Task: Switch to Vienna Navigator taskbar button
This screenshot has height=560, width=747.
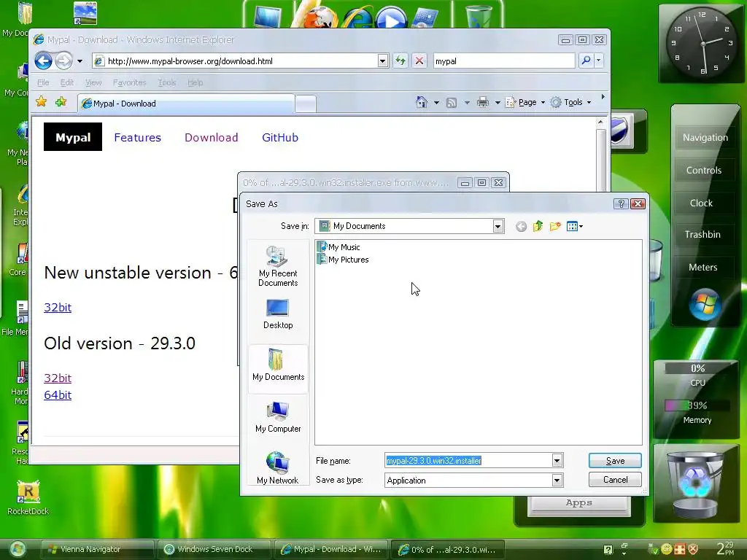Action: (x=98, y=549)
